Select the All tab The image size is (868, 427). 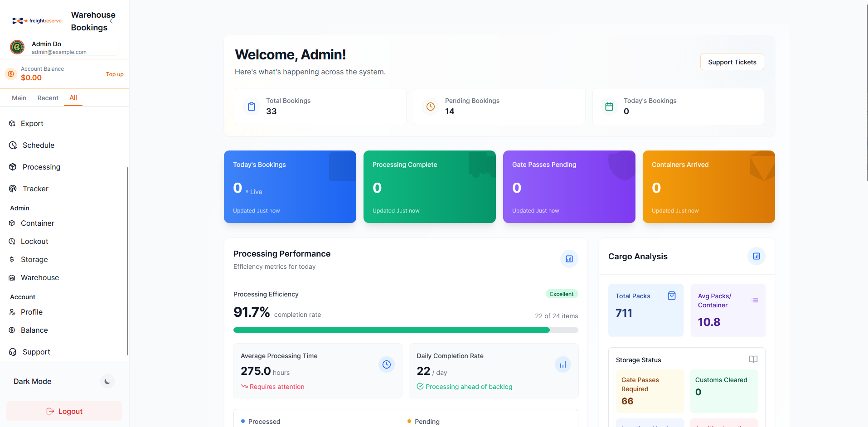[x=73, y=97]
